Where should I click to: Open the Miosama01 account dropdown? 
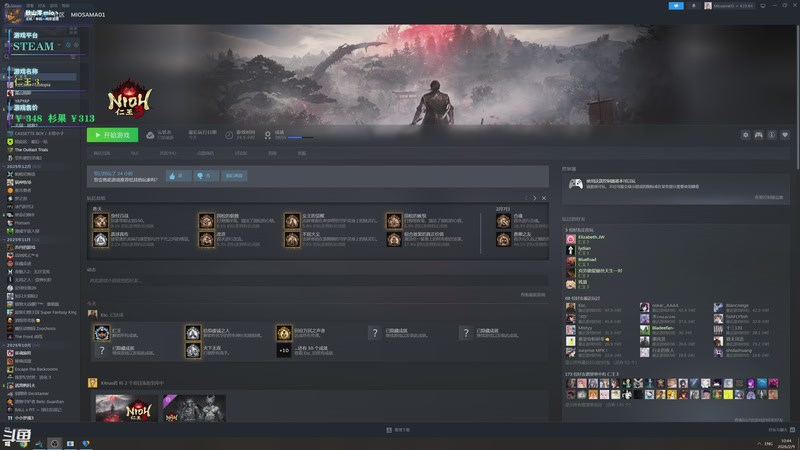(728, 6)
